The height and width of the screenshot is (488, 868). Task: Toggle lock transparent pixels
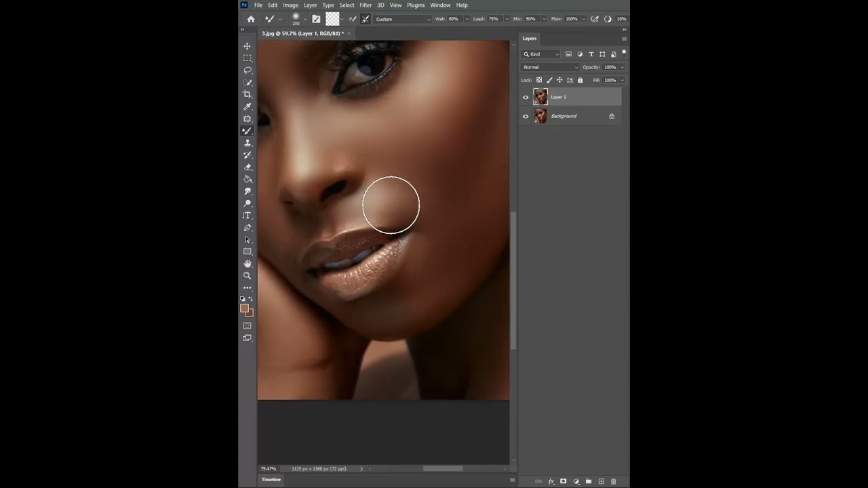[x=539, y=80]
